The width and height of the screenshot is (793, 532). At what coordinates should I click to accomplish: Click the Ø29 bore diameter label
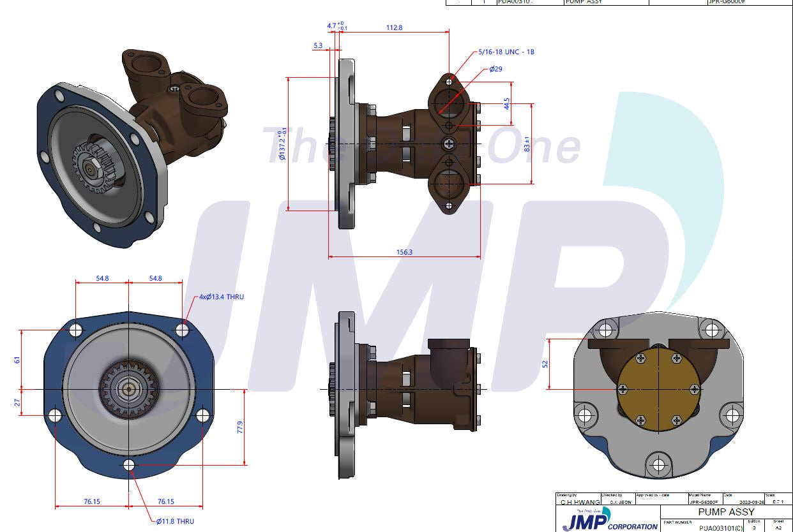click(496, 69)
